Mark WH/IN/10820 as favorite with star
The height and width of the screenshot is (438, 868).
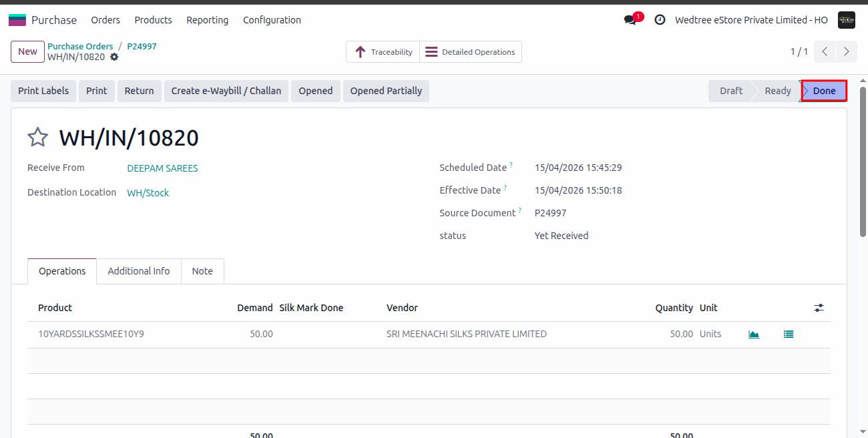point(38,138)
